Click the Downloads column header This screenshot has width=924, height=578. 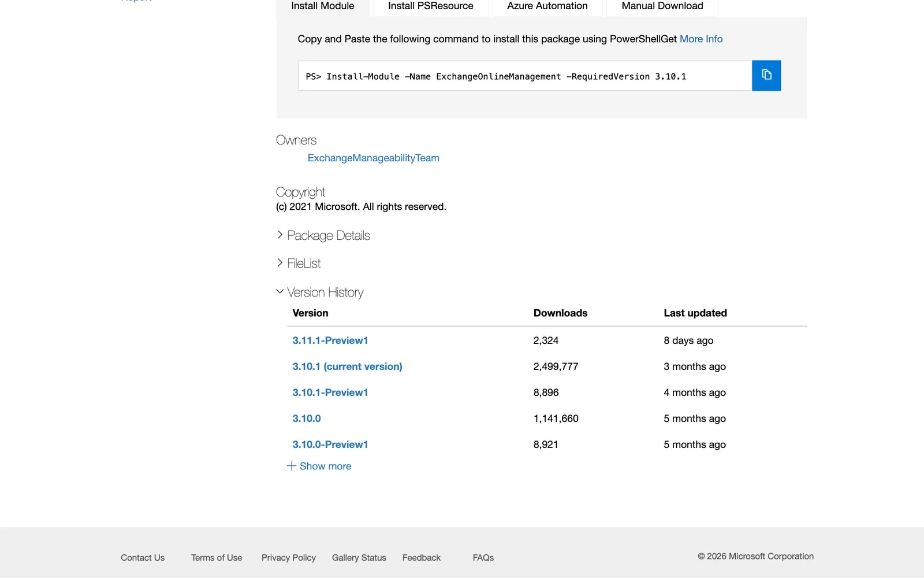pos(560,313)
